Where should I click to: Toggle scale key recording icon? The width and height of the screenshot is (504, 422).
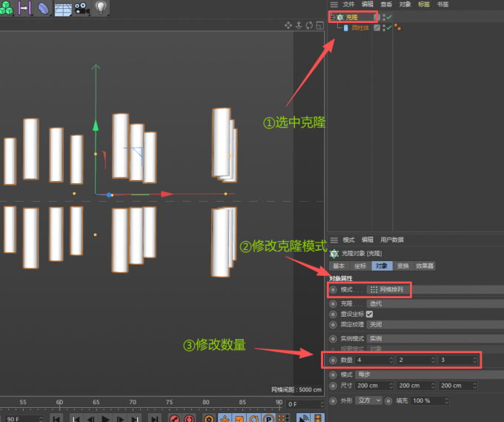coord(239,418)
